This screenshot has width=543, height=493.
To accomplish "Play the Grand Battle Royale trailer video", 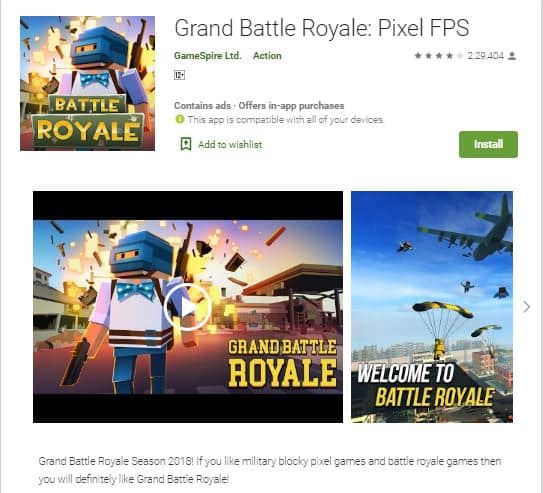I will (x=187, y=307).
